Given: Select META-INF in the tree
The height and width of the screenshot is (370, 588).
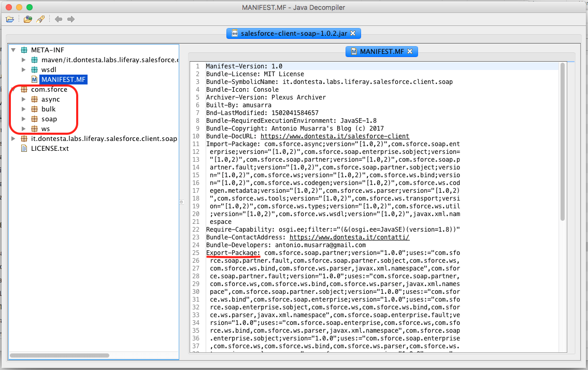Looking at the screenshot, I should pyautogui.click(x=48, y=50).
